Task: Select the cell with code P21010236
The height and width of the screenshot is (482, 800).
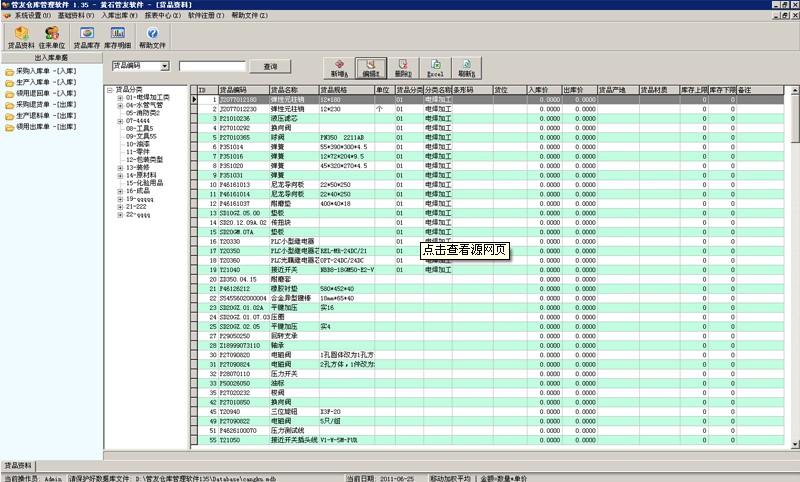Action: tap(244, 118)
